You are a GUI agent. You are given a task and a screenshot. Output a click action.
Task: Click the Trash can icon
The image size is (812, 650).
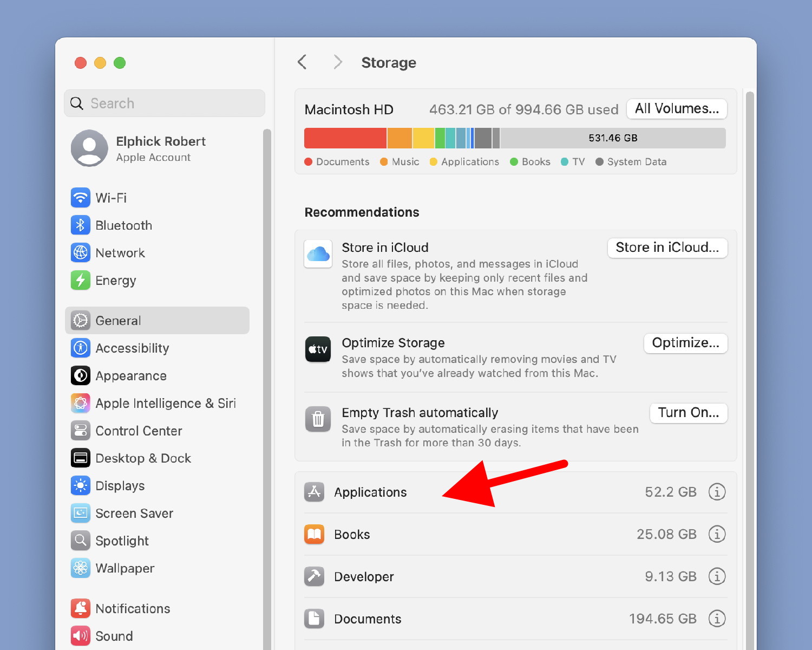[318, 419]
